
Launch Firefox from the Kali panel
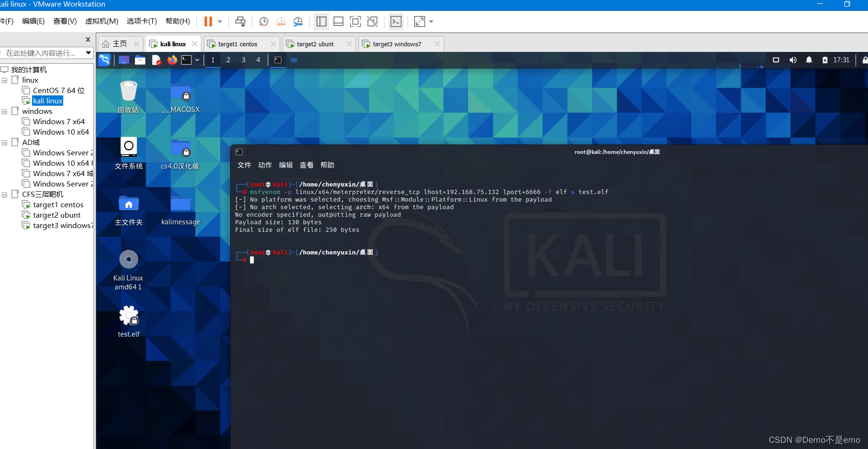coord(172,60)
